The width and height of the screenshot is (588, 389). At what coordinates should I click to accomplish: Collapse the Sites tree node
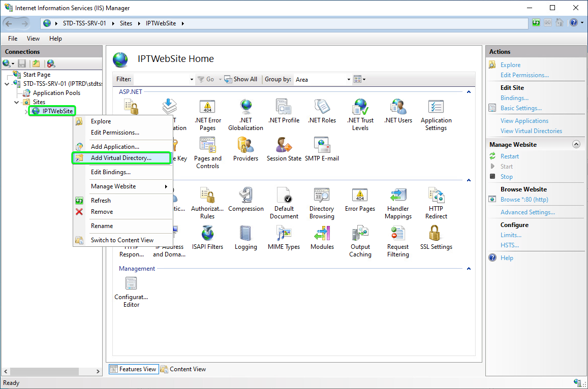pos(16,102)
